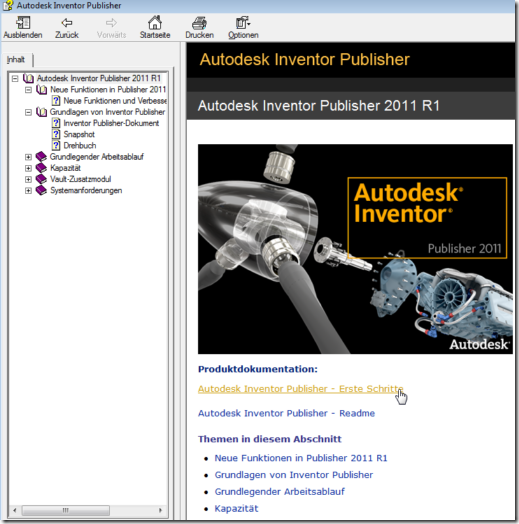Collapse the Autodesk Inventor Publisher 2011 R1 root node

[15, 79]
